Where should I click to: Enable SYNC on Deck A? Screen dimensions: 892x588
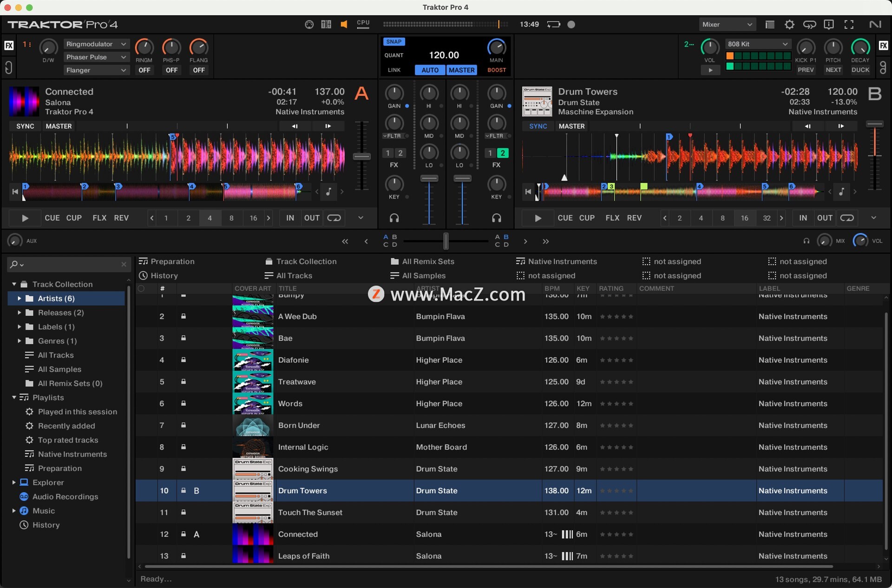point(25,126)
